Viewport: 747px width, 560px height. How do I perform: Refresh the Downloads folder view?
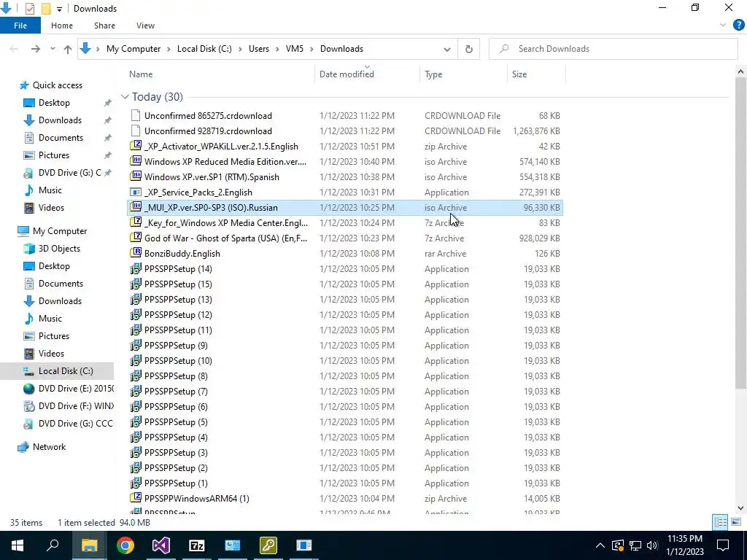pos(469,49)
